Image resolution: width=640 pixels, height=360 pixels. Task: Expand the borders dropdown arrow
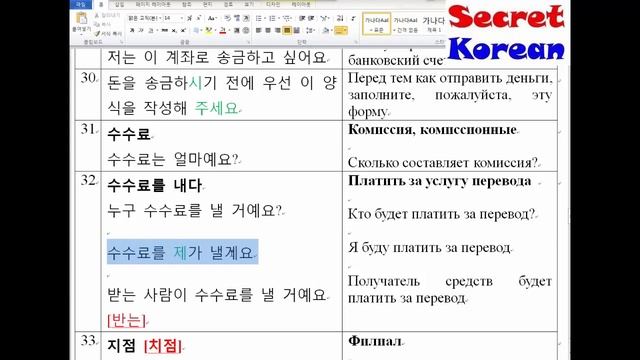[x=345, y=30]
